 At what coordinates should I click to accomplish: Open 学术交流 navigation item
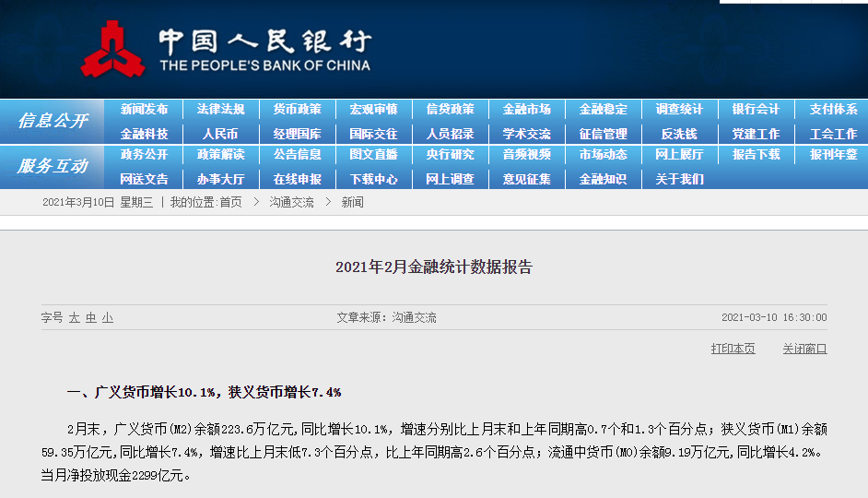pyautogui.click(x=526, y=134)
